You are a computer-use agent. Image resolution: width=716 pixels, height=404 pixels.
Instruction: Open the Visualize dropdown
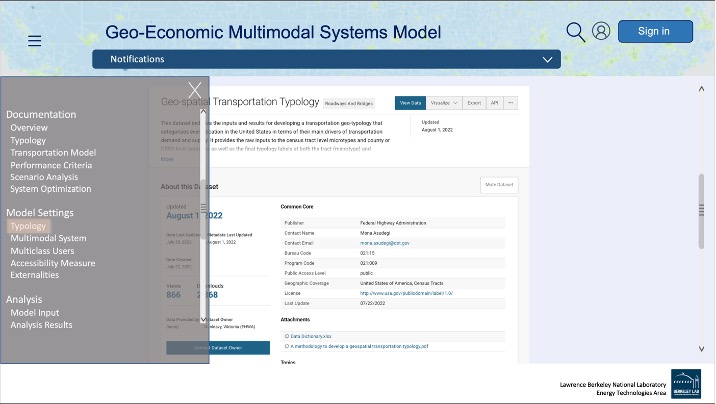(444, 103)
